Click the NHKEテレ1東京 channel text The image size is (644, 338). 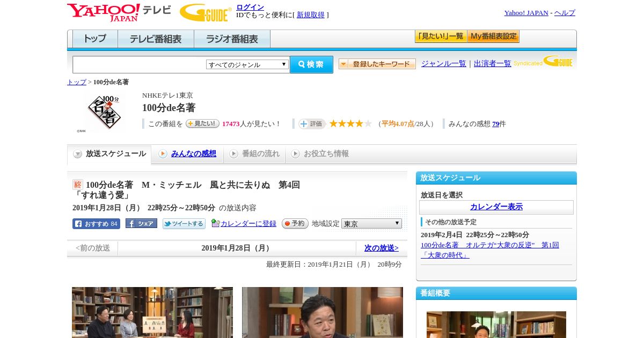point(167,95)
